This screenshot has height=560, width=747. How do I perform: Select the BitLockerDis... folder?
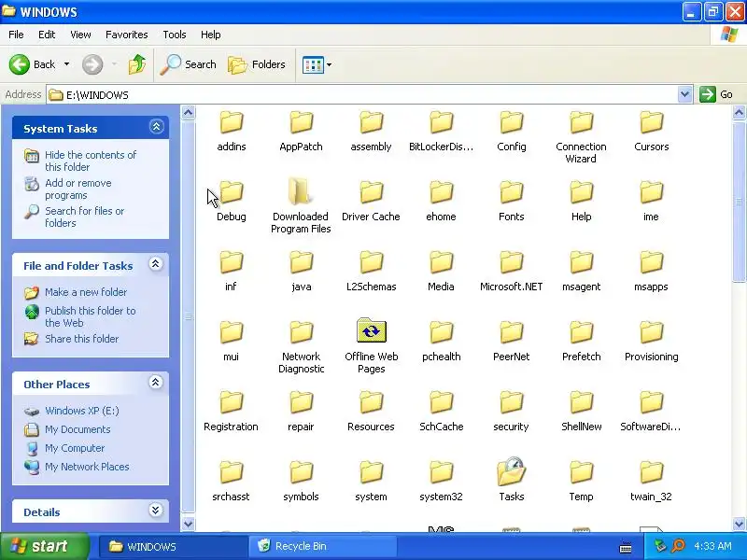click(x=441, y=130)
